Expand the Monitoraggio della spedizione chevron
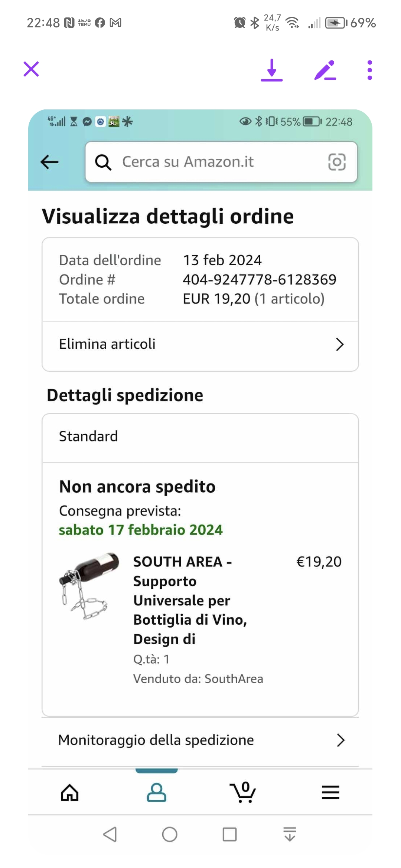This screenshot has height=868, width=401. pos(340,740)
